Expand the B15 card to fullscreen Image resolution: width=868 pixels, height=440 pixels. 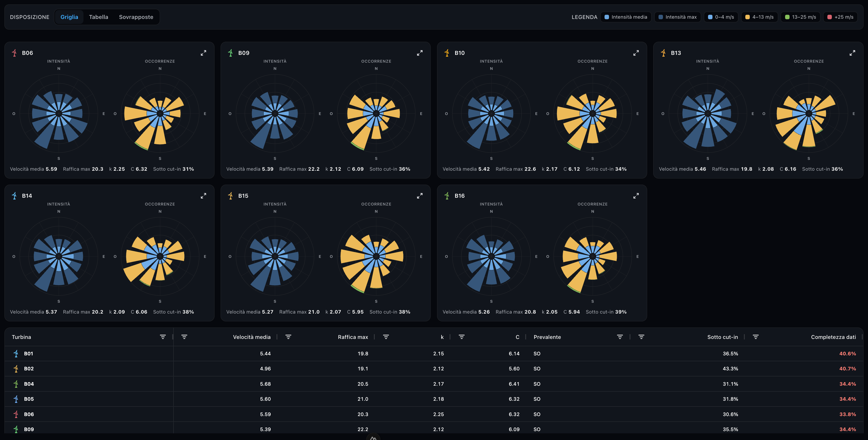(x=420, y=196)
